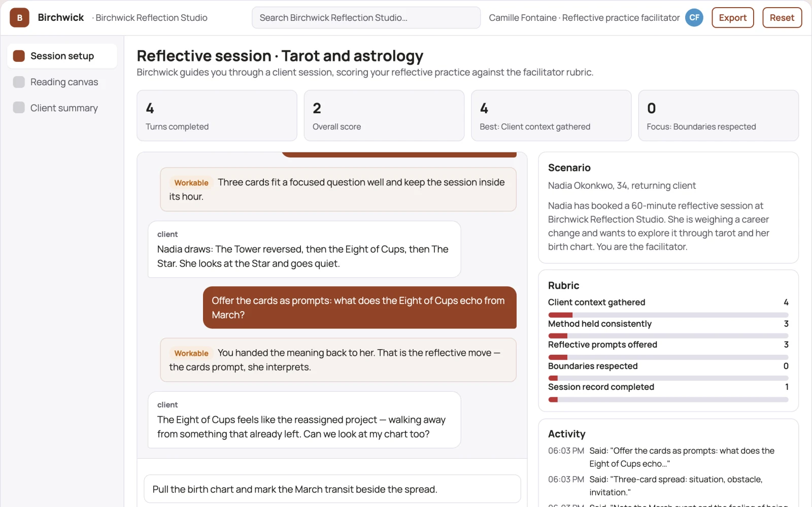Go to Reading canvas
Viewport: 812px width, 507px height.
[62, 82]
